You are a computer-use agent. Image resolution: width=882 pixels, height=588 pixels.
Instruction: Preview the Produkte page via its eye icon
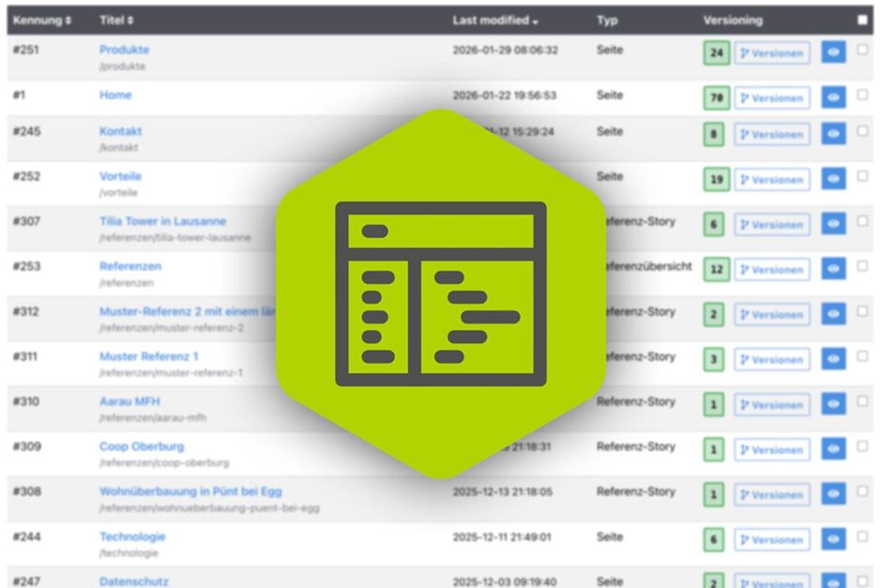(x=832, y=53)
